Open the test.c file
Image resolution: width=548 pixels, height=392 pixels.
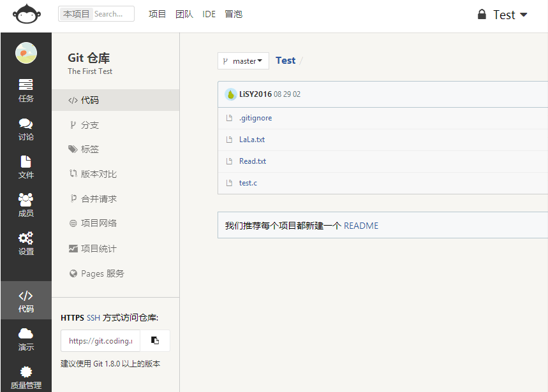pyautogui.click(x=248, y=183)
